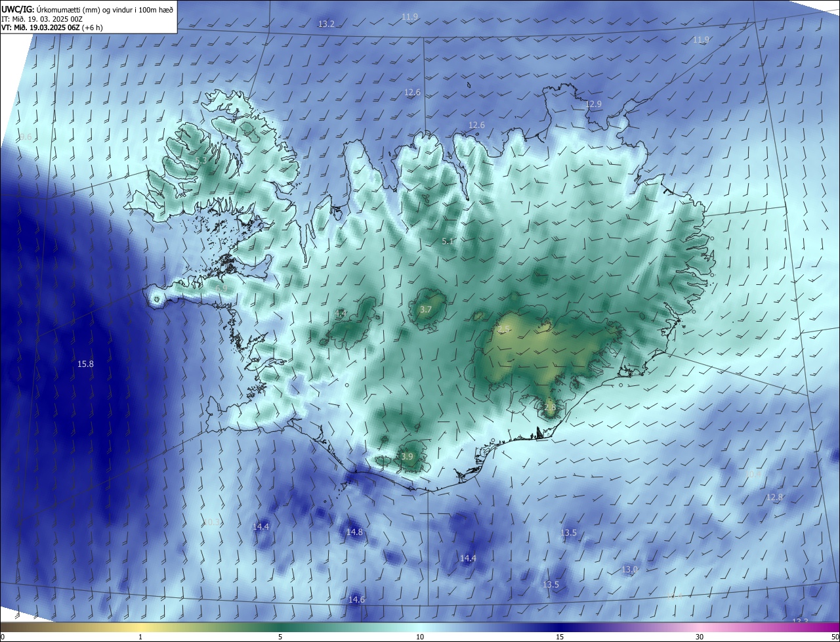Click the colour scale tick label 50
Viewport: 840px width, 642px height.
pos(835,637)
